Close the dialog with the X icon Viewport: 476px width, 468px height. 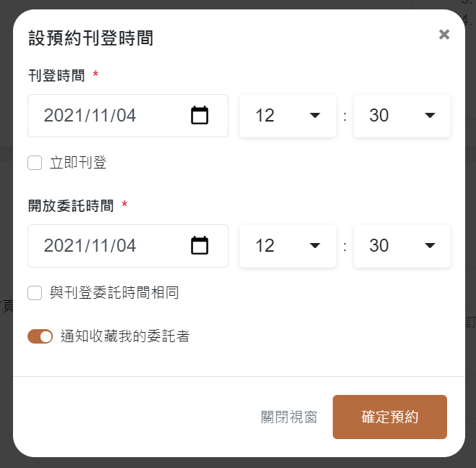444,35
